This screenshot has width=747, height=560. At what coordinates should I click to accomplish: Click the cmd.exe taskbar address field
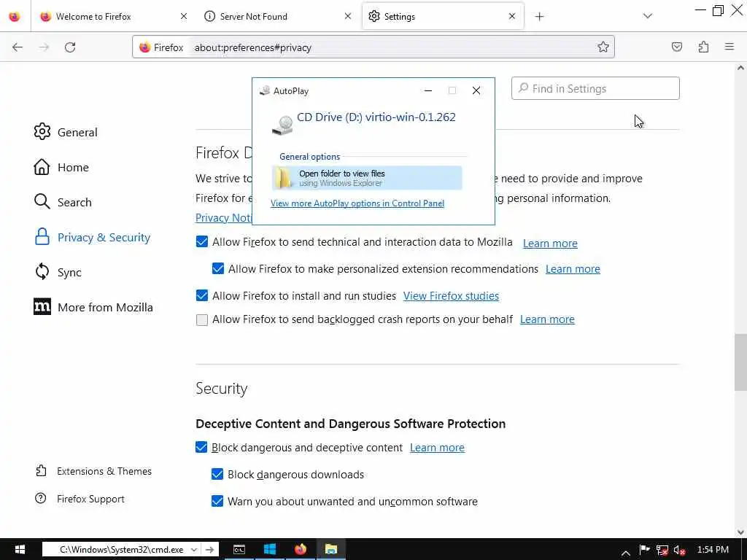tap(122, 550)
